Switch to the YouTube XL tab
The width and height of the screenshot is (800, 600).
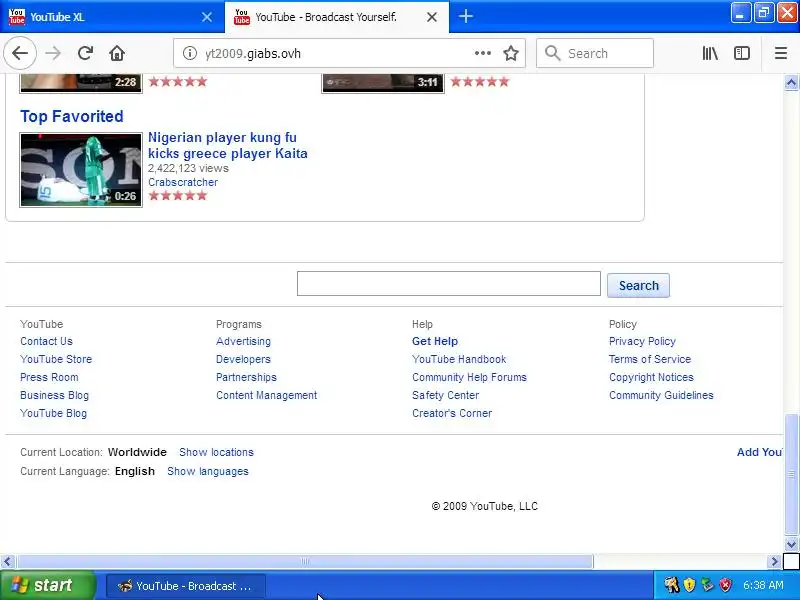112,17
